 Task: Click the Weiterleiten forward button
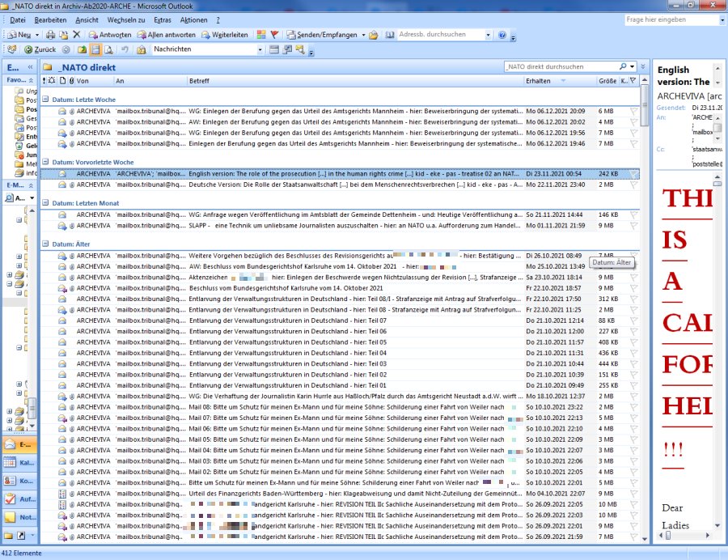click(225, 35)
